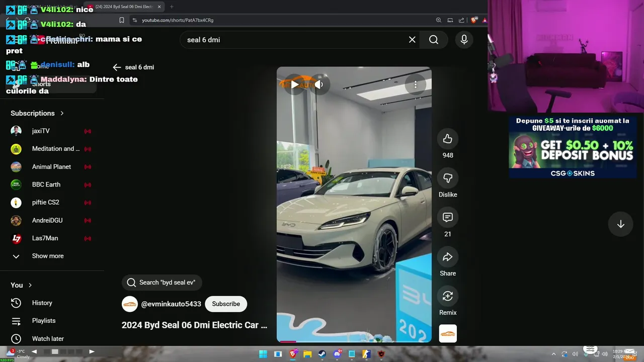Click the Search "byd seal ev" chip
The height and width of the screenshot is (362, 644).
(x=162, y=283)
